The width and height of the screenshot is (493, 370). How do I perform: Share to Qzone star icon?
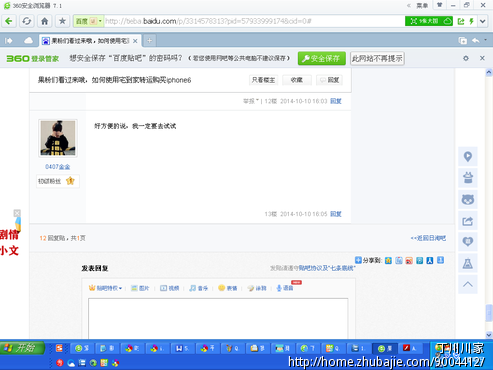pyautogui.click(x=388, y=260)
